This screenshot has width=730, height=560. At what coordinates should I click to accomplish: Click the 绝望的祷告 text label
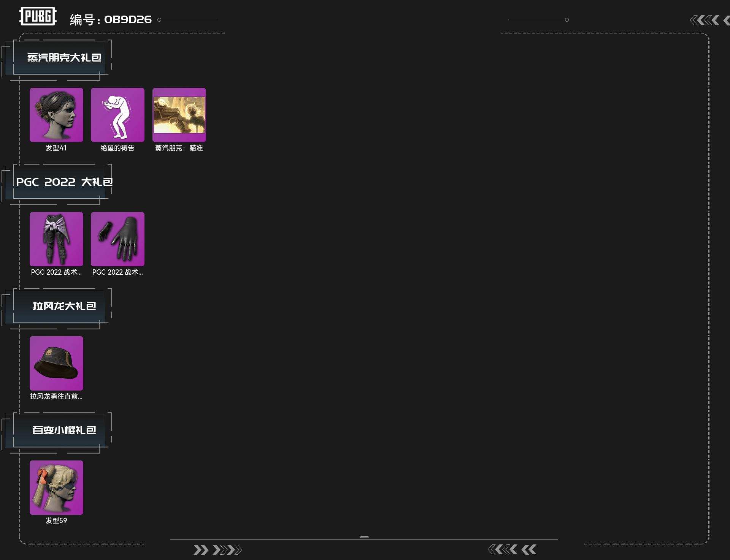point(117,148)
